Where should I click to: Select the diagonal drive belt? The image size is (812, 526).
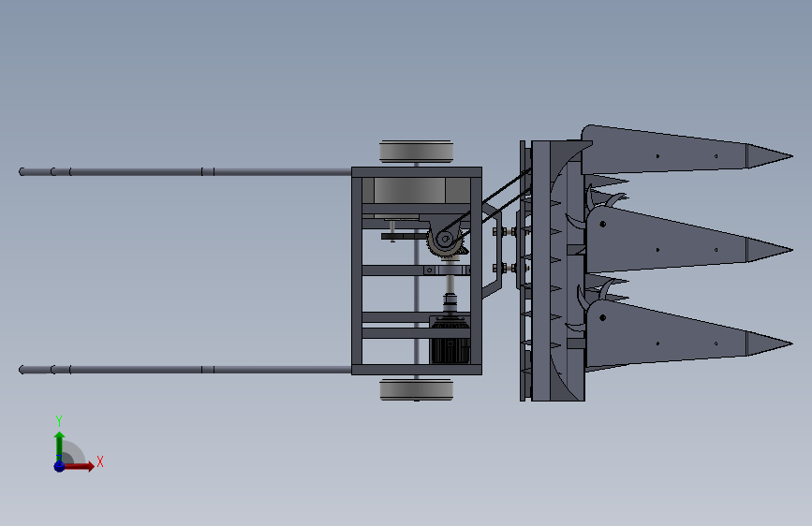(487, 205)
